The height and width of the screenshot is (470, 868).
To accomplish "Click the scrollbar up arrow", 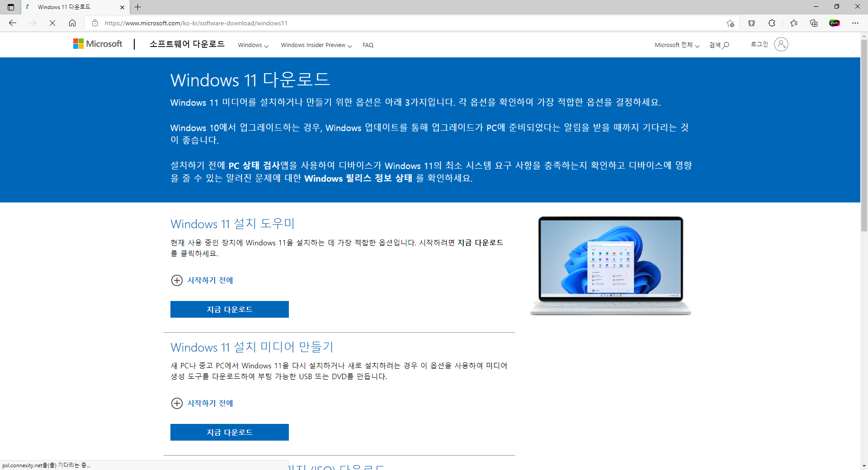I will click(x=864, y=36).
